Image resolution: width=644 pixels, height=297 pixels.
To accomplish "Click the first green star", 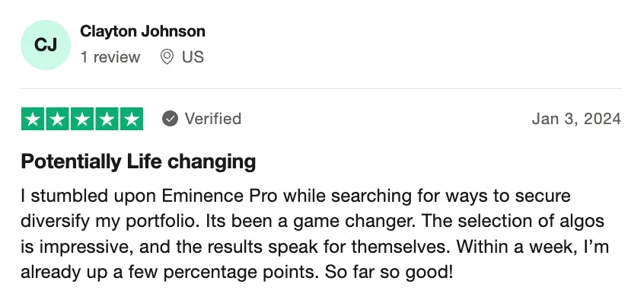I will pos(33,119).
